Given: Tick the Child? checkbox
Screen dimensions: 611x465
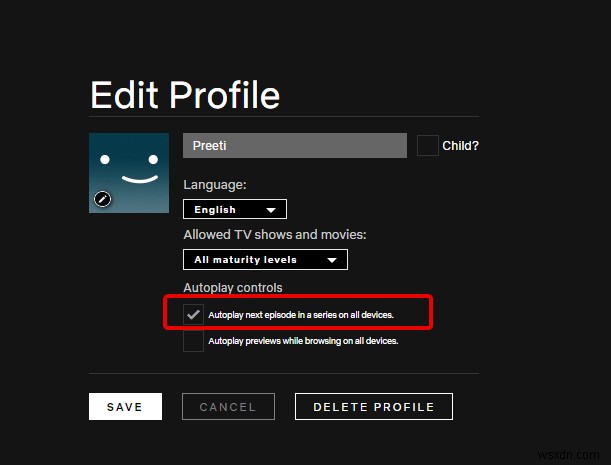Looking at the screenshot, I should pyautogui.click(x=427, y=146).
